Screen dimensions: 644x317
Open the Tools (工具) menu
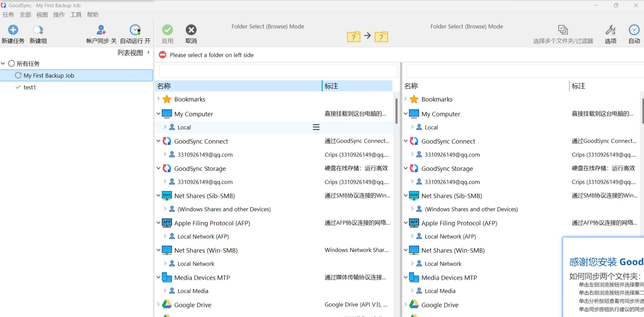click(76, 15)
